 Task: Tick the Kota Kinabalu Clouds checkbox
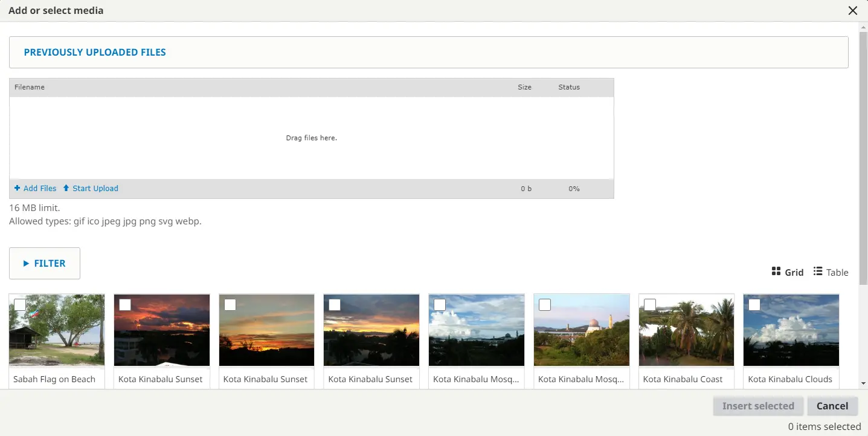[754, 305]
